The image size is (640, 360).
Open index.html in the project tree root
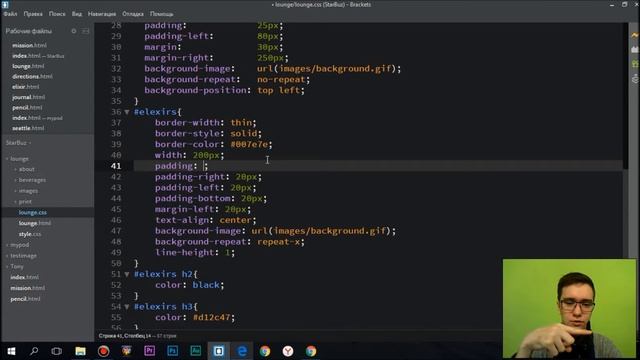(24, 278)
